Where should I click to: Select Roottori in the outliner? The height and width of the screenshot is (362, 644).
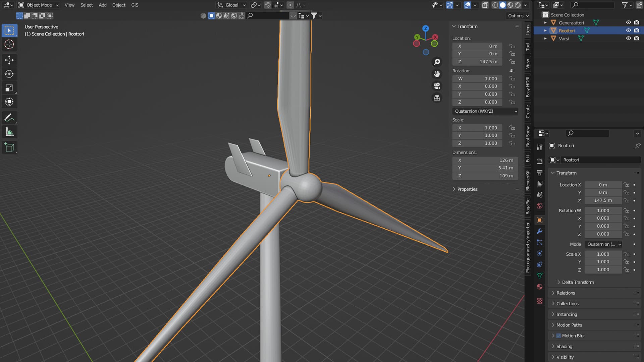(567, 31)
